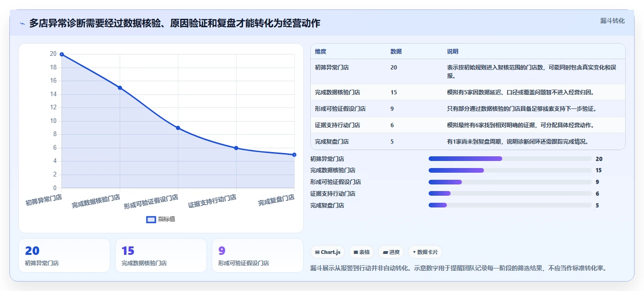Click the 完成数据核验门店 progress bar
Viewport: 644px width, 291px height.
coord(510,170)
